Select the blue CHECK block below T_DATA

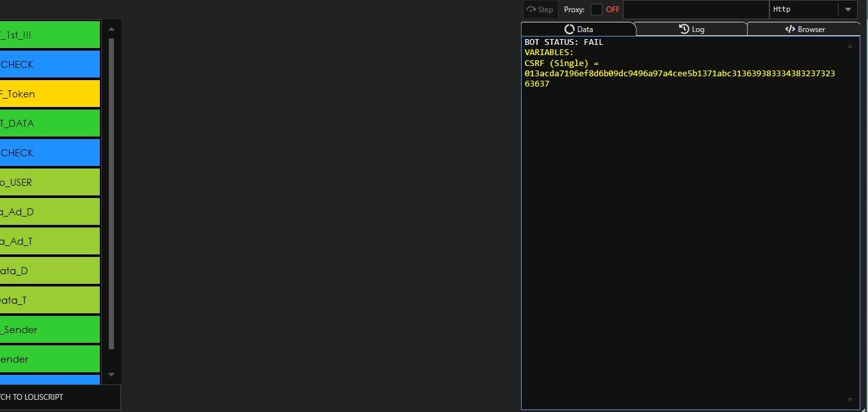click(50, 152)
